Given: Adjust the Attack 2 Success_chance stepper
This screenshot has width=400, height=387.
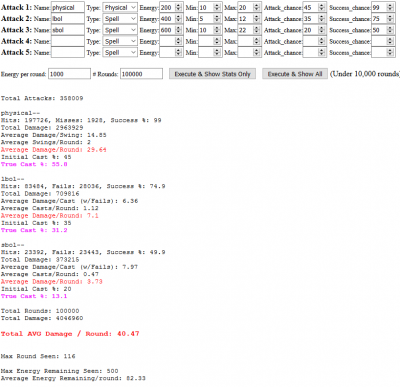Looking at the screenshot, I should tap(390, 19).
